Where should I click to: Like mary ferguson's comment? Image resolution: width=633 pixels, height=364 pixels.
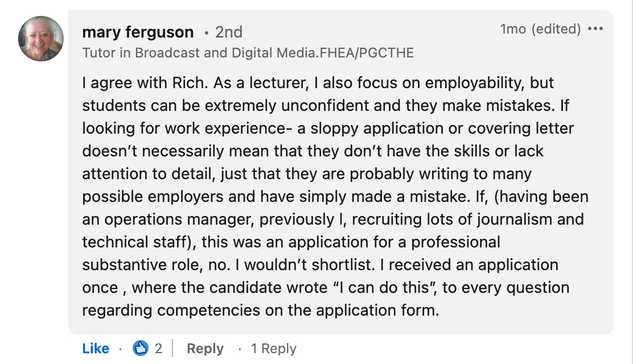(x=96, y=349)
